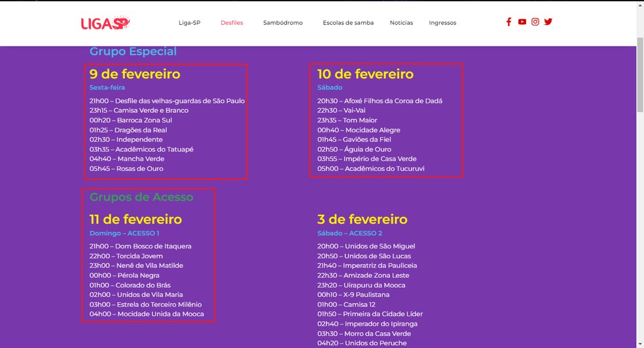
Task: Select 23h00 Nenê de Vila Matilde
Action: click(136, 265)
